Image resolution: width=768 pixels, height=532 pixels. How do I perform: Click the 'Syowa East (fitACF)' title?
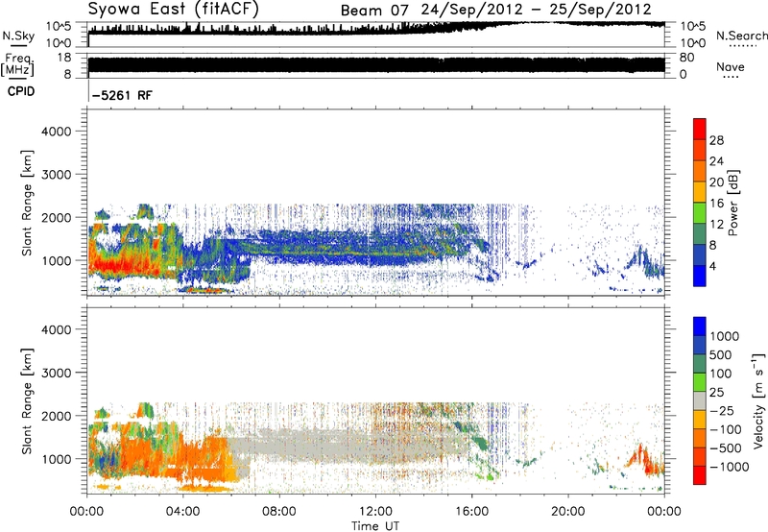174,9
